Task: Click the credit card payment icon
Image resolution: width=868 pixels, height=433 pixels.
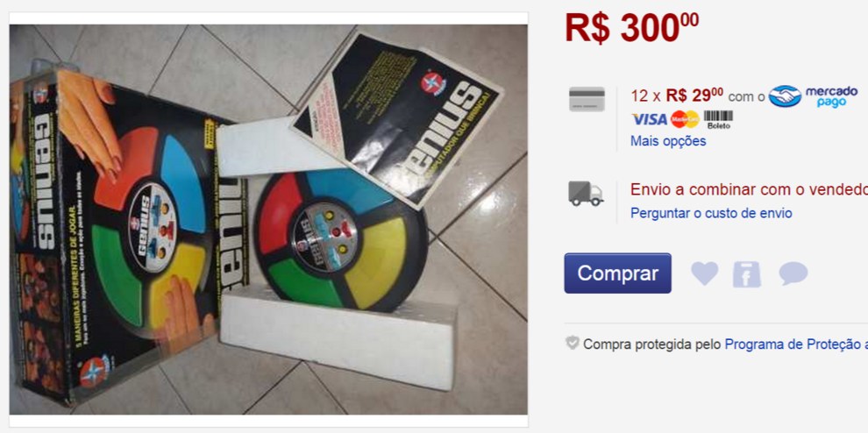Action: click(x=587, y=99)
